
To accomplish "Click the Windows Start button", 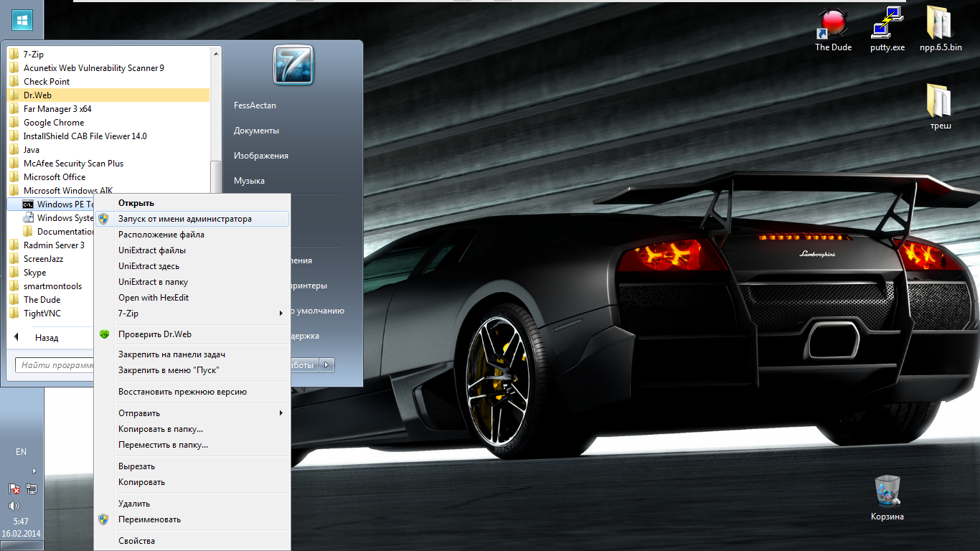I will click(x=22, y=19).
